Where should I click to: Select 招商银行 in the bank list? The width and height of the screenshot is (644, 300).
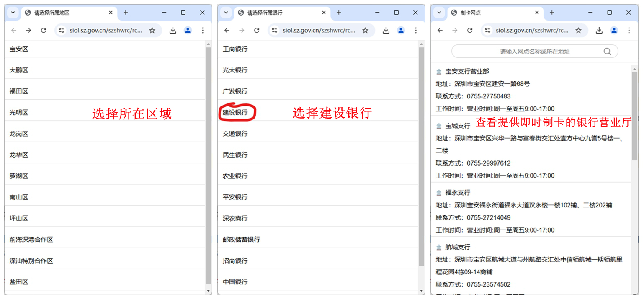(318, 260)
